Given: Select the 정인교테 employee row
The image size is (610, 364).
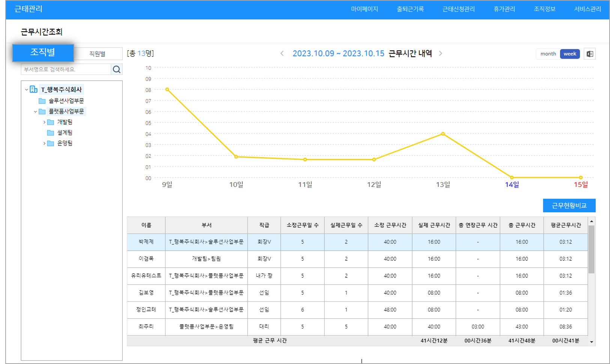Looking at the screenshot, I should click(357, 310).
